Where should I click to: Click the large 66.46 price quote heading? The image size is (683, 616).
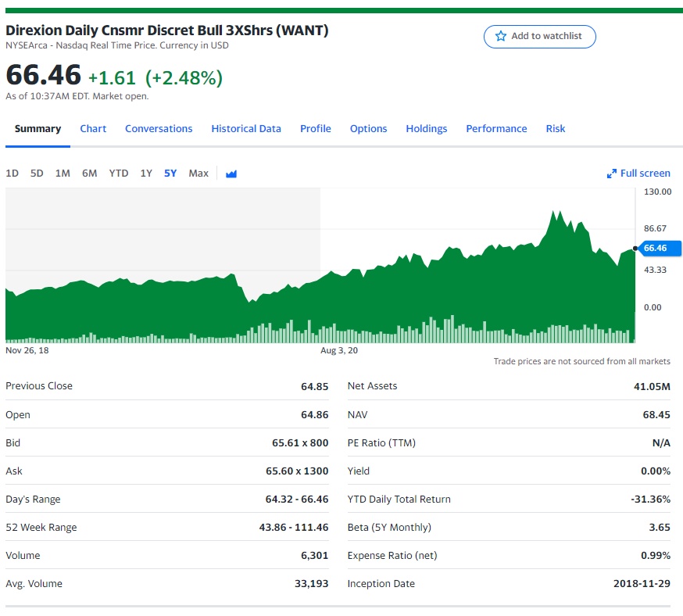tap(44, 75)
